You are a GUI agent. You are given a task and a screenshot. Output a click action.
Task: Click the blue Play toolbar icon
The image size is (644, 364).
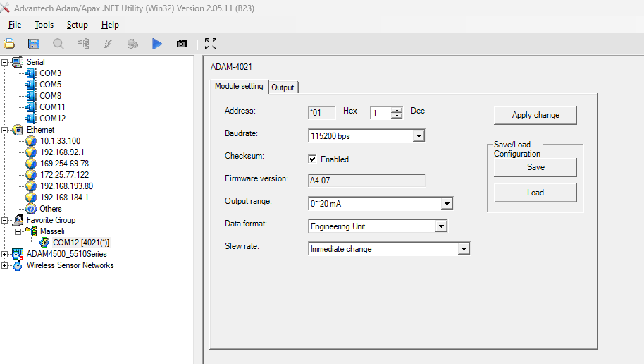(157, 44)
